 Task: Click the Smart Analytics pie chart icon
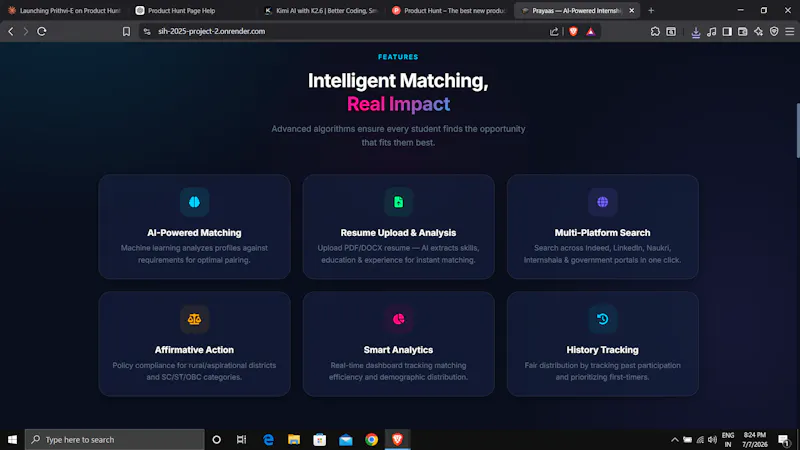(x=398, y=319)
